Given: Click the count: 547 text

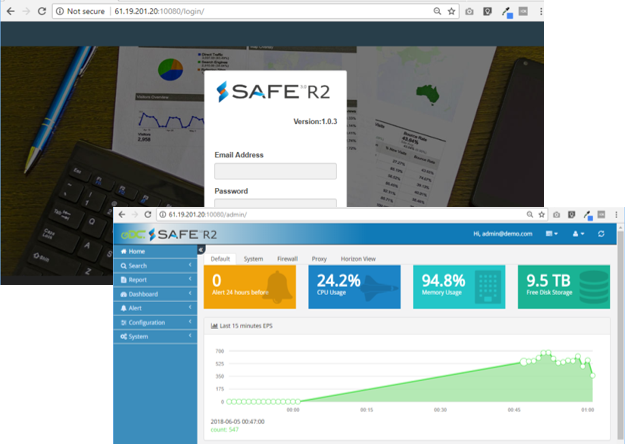Looking at the screenshot, I should (x=224, y=429).
